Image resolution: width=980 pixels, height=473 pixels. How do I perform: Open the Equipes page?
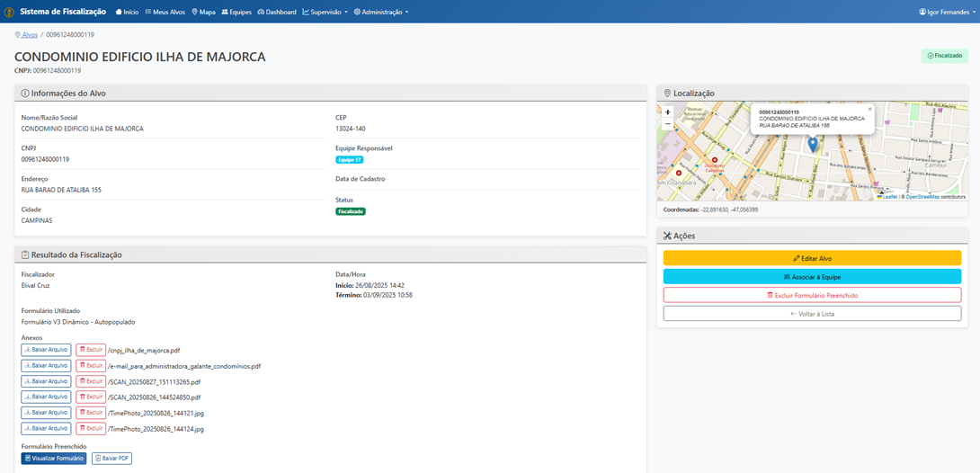236,12
